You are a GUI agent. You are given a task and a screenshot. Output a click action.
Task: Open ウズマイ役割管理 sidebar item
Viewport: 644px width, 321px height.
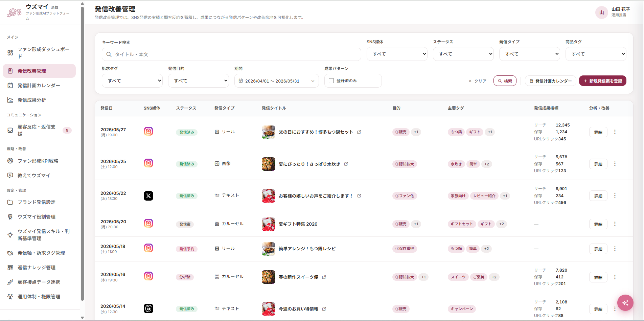pyautogui.click(x=39, y=217)
